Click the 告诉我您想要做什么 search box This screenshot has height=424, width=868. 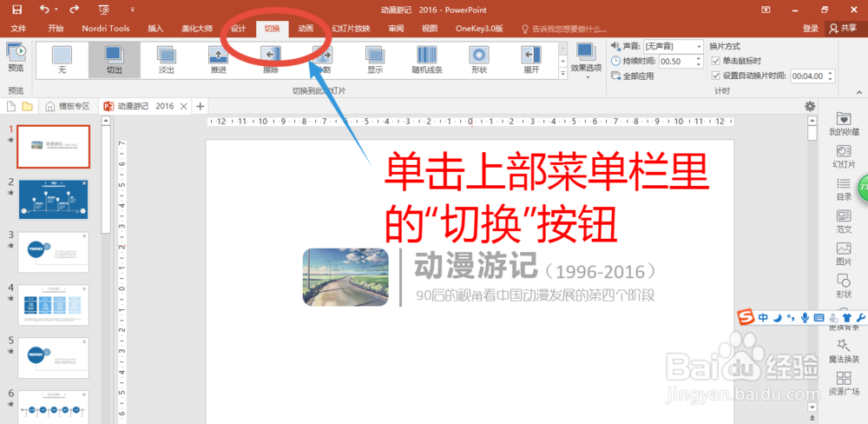[x=563, y=29]
